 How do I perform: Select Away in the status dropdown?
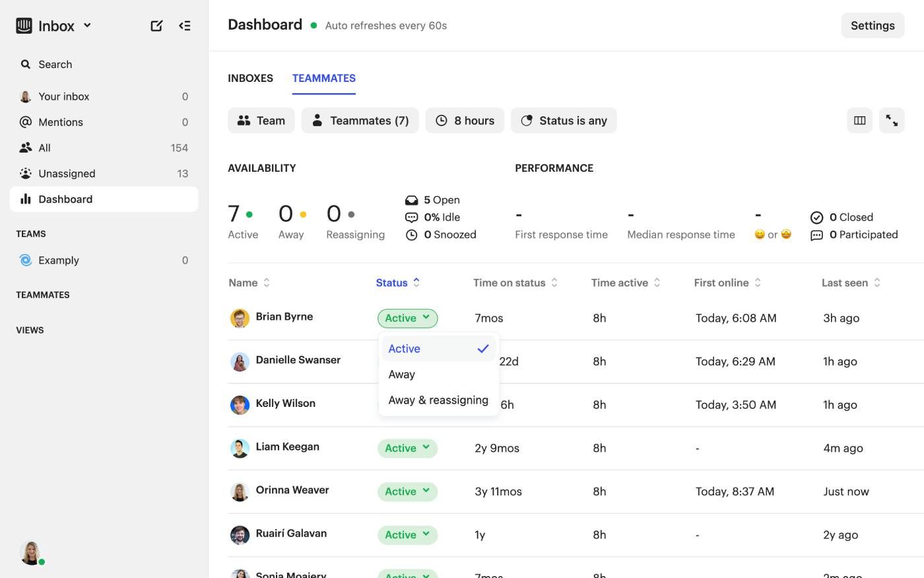402,375
